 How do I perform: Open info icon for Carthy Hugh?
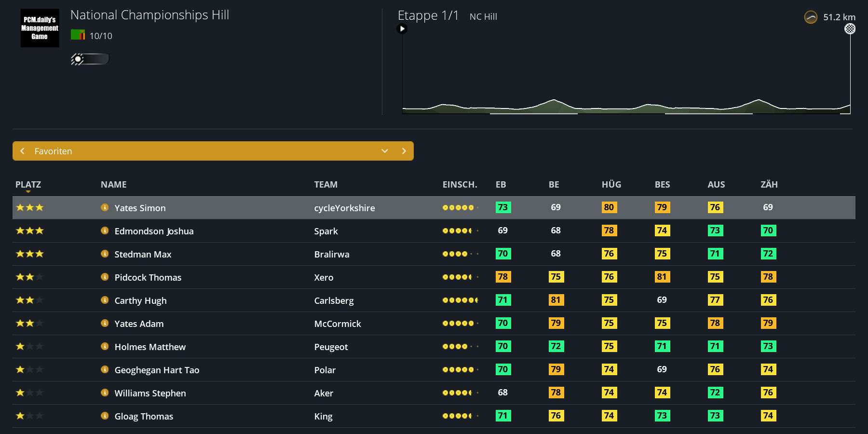click(x=105, y=300)
